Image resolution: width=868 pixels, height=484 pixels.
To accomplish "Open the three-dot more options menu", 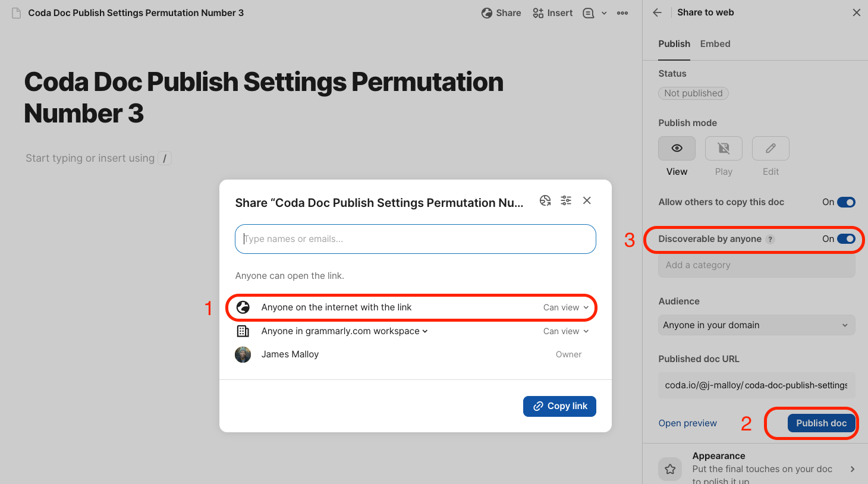I will pyautogui.click(x=622, y=13).
